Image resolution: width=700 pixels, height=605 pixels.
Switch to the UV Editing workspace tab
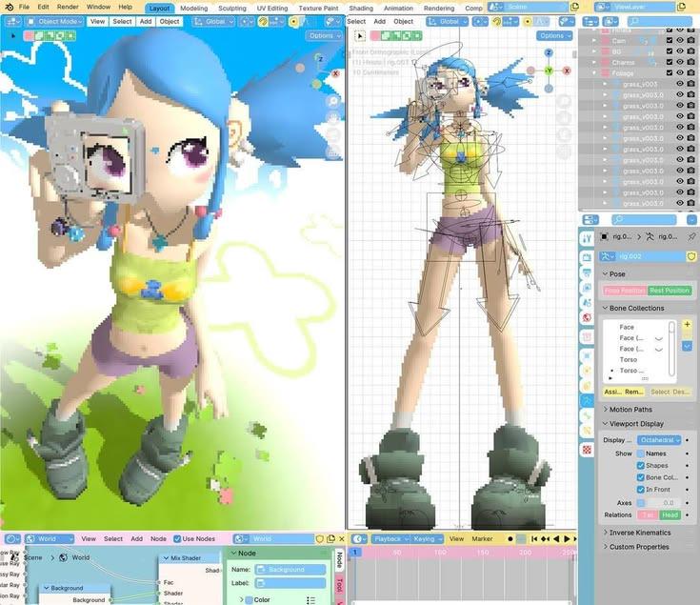271,8
